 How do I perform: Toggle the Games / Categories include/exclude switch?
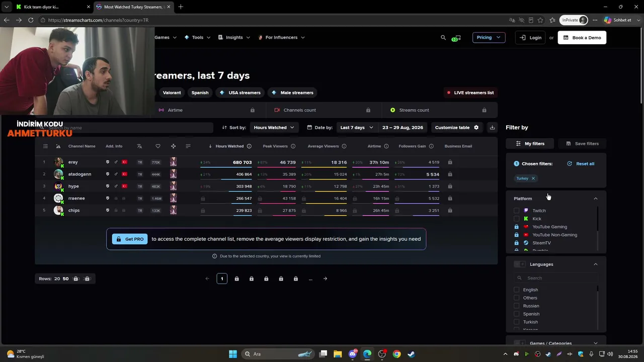click(x=520, y=343)
